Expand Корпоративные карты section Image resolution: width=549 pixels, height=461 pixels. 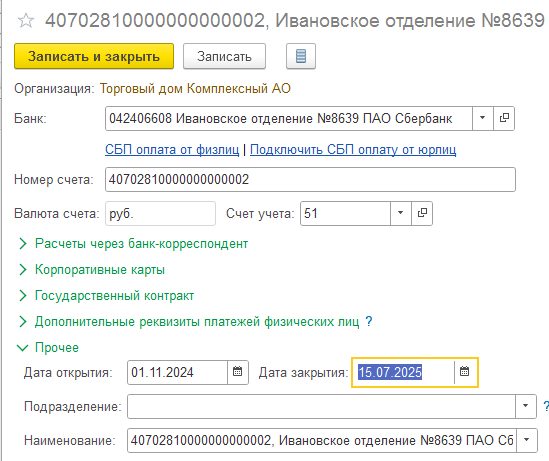(91, 270)
